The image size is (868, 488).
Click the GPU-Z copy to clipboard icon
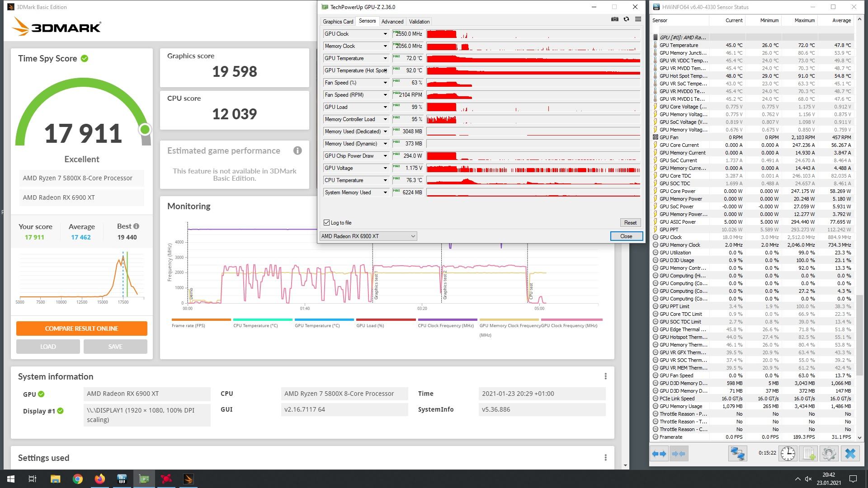tap(616, 21)
